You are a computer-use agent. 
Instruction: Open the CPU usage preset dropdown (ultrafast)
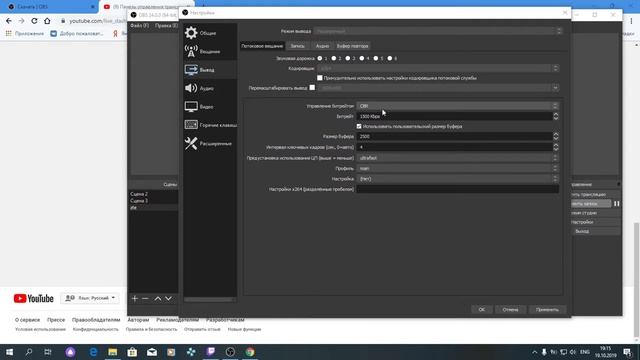click(x=458, y=158)
